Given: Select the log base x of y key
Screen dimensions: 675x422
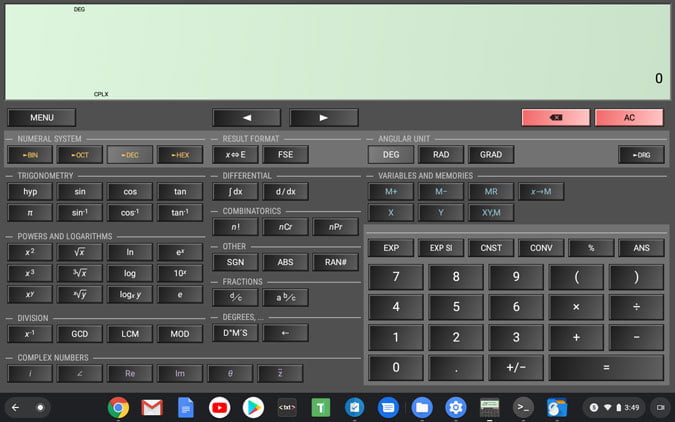Looking at the screenshot, I should tap(130, 295).
